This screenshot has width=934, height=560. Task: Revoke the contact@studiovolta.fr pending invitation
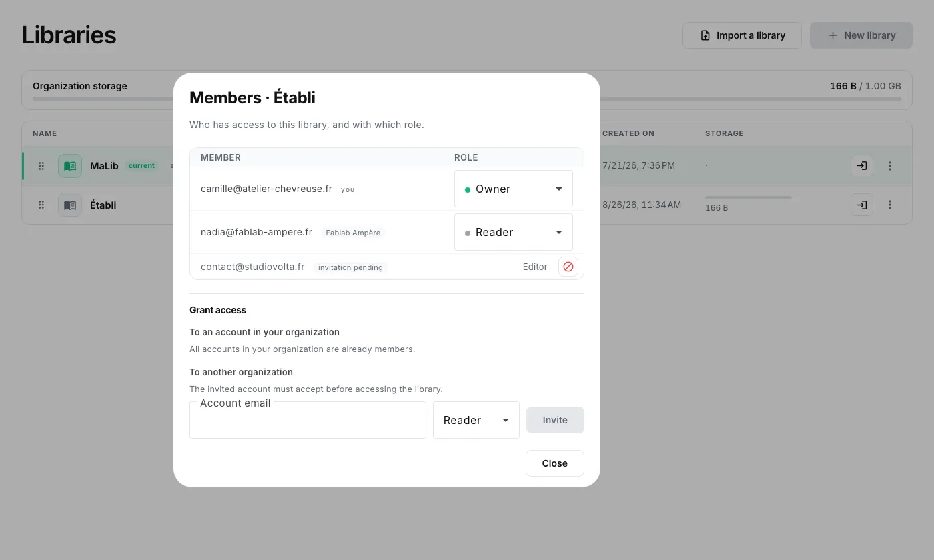(568, 267)
